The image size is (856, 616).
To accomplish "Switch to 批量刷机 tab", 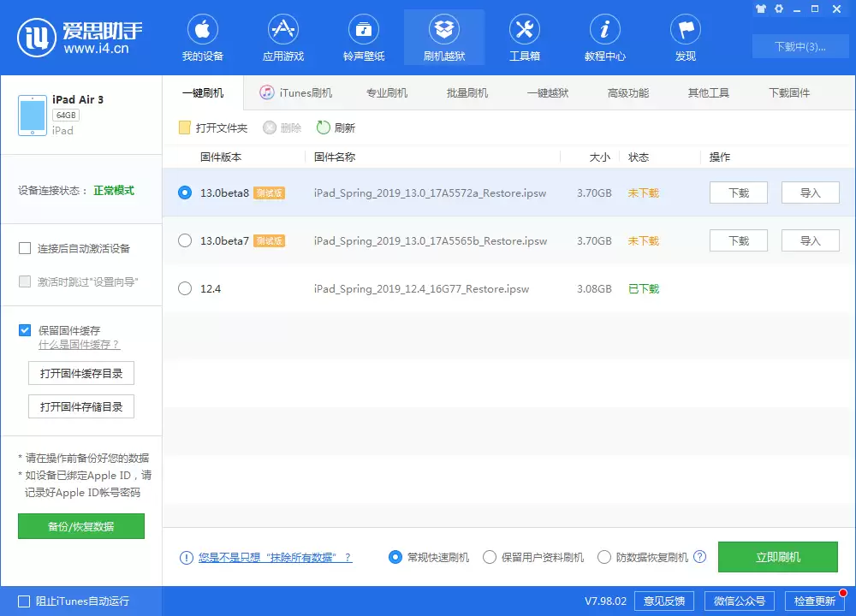I will pyautogui.click(x=467, y=92).
